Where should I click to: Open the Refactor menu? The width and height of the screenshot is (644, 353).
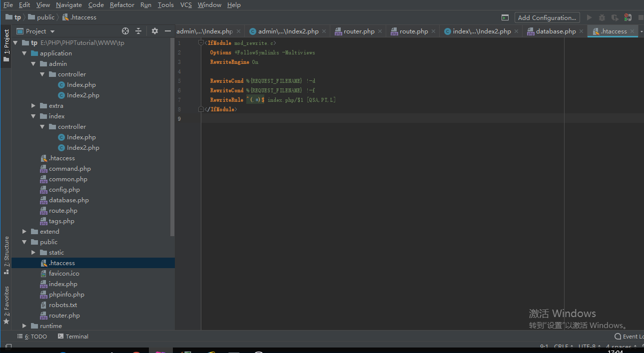[122, 5]
